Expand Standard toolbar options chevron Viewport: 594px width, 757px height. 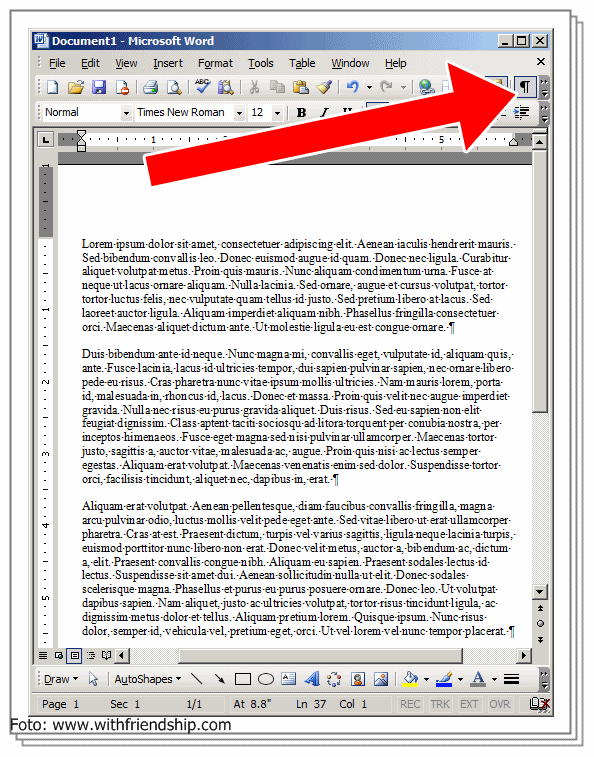(x=544, y=87)
